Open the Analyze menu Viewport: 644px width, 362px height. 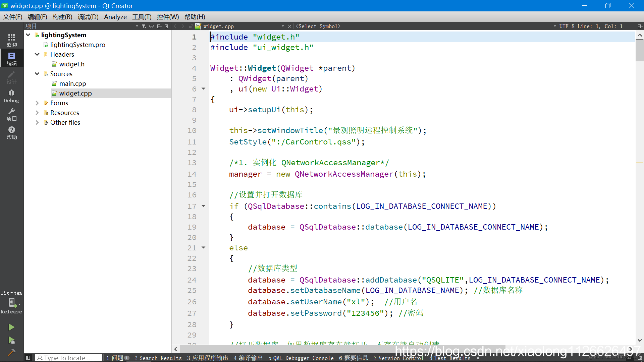click(x=115, y=17)
